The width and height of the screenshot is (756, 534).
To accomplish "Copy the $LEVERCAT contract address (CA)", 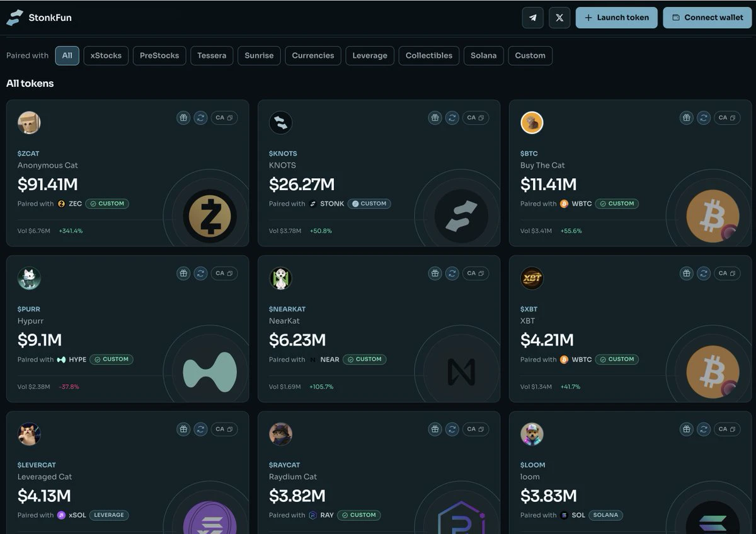I will coord(224,429).
